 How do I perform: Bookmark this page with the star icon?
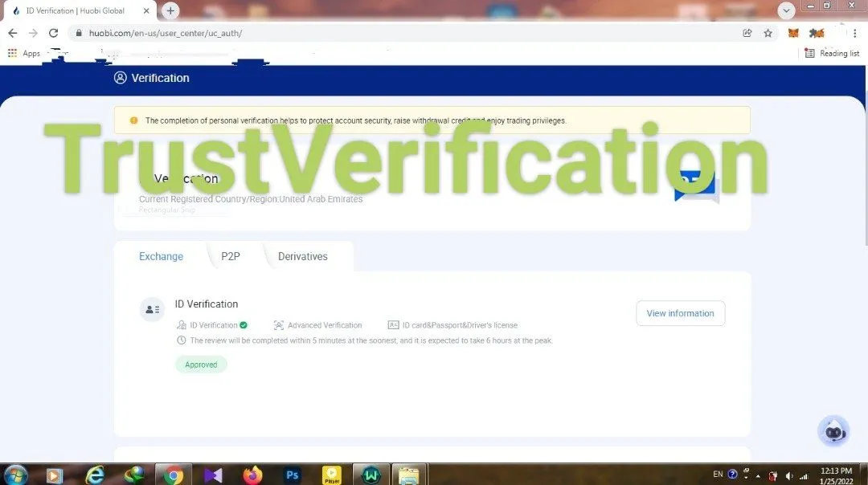[x=768, y=33]
